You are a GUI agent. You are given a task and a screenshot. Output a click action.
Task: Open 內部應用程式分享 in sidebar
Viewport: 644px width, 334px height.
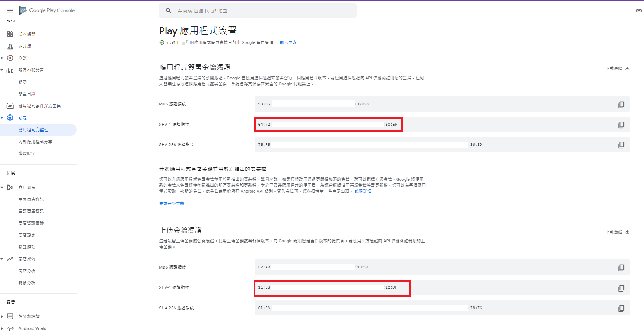coord(35,142)
